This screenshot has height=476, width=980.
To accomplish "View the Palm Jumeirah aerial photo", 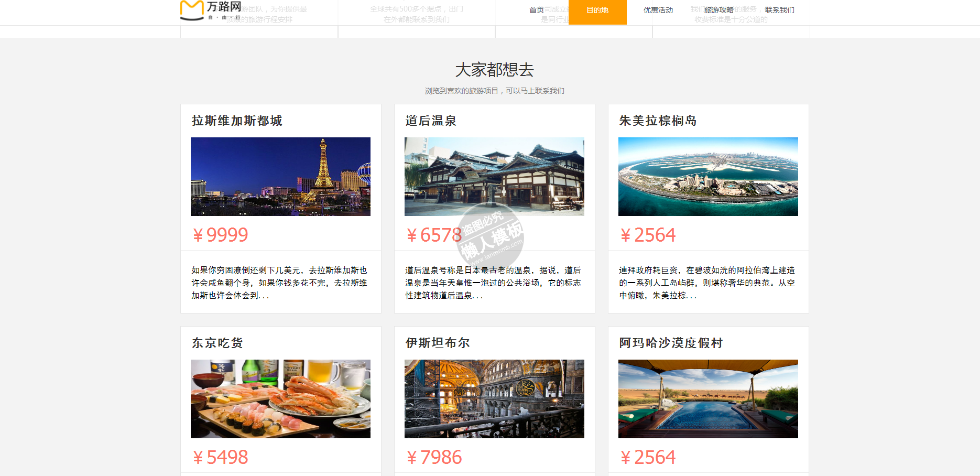I will pos(708,177).
